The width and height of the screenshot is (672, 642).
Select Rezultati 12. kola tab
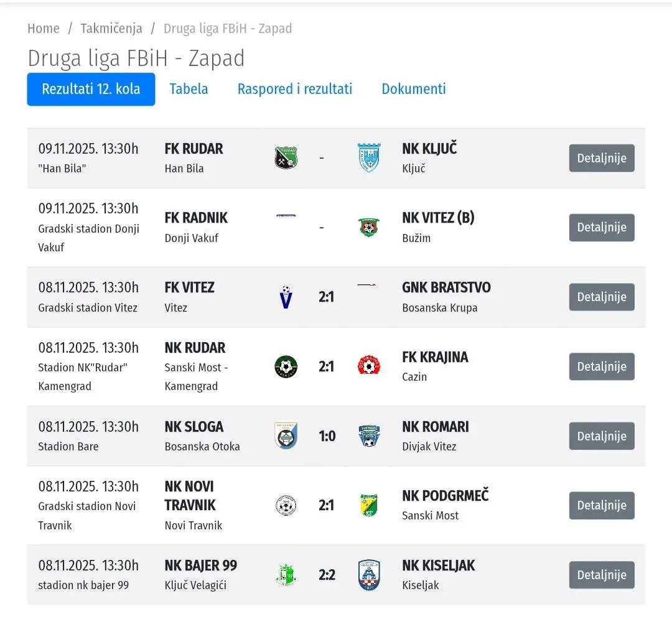coord(91,89)
